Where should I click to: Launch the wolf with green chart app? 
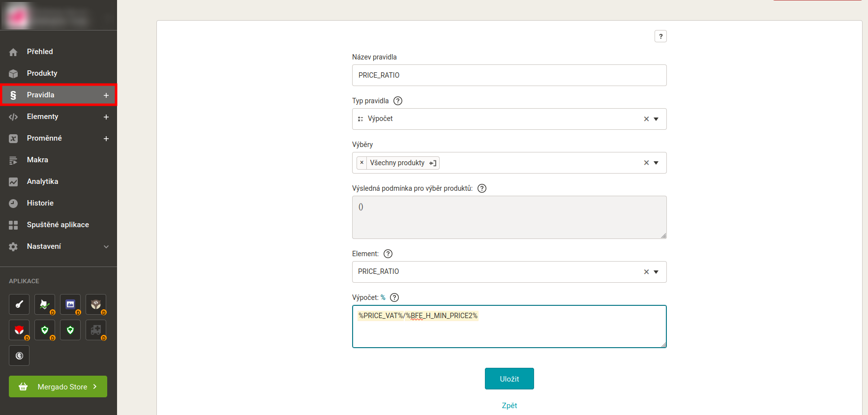pos(45,304)
